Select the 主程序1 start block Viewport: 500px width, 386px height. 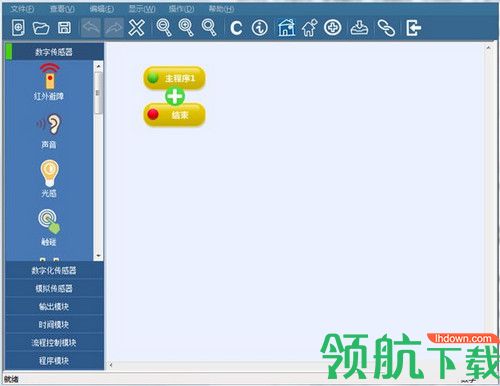tap(174, 78)
